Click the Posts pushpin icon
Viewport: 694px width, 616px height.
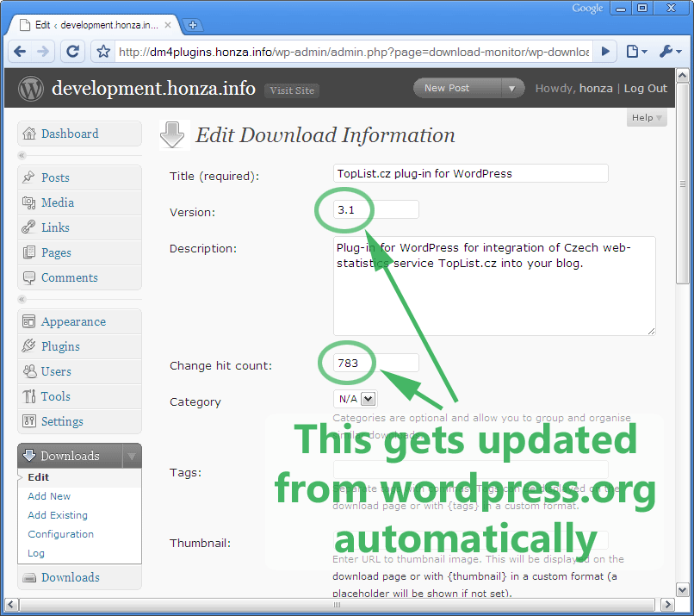(28, 177)
